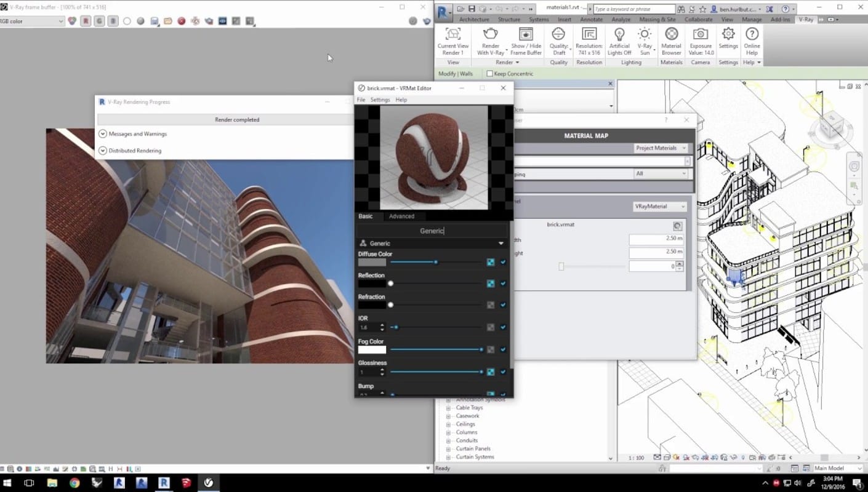The image size is (868, 492).
Task: Click the Windows Start button
Action: point(9,483)
